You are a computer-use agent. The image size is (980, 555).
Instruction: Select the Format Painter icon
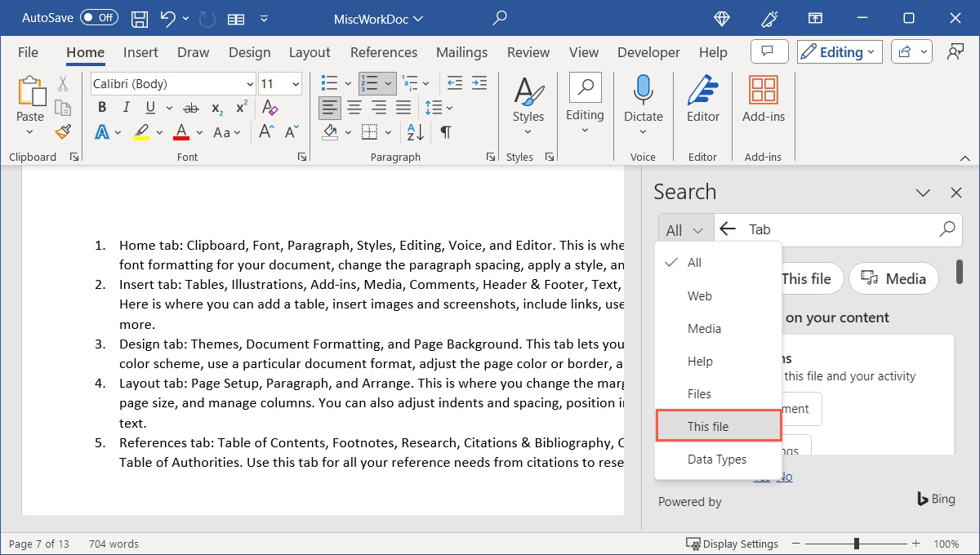63,131
